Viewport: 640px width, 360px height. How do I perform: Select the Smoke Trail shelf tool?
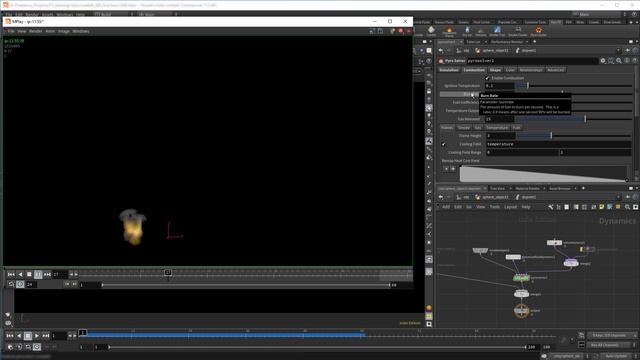click(x=497, y=31)
